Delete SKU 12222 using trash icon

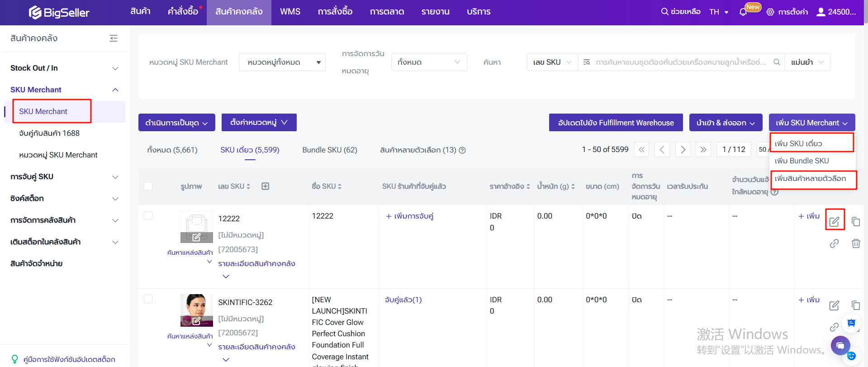point(855,243)
